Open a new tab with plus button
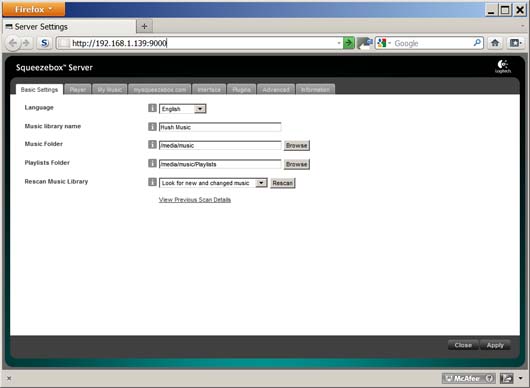Image resolution: width=530 pixels, height=388 pixels. 144,26
